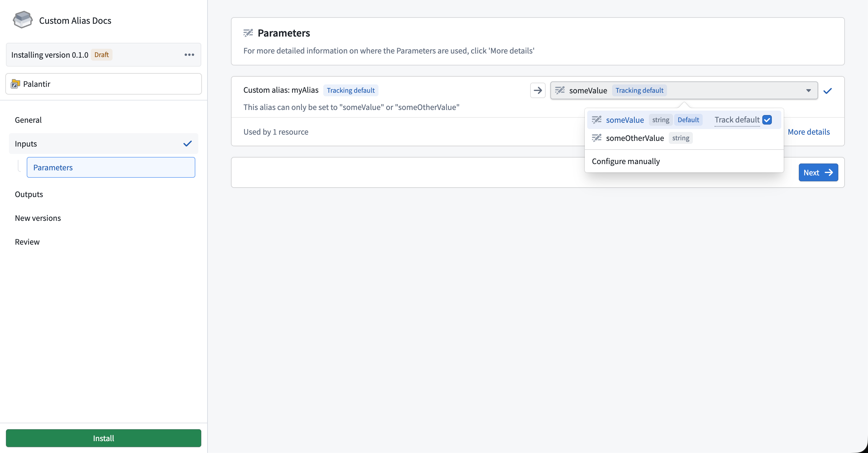This screenshot has height=453, width=868.
Task: Click the checkmark icon confirming the alias value
Action: tap(828, 90)
